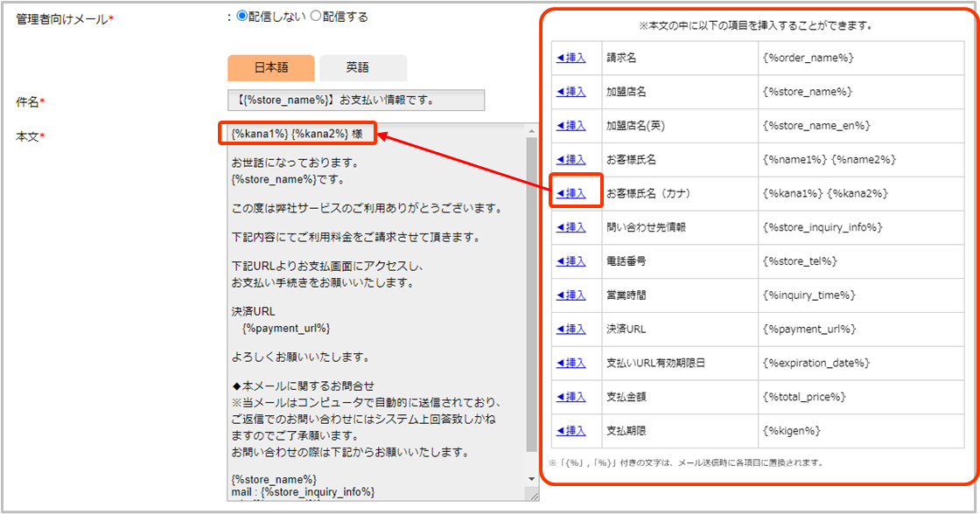Select the 配信する radio button
The height and width of the screenshot is (514, 980).
316,17
